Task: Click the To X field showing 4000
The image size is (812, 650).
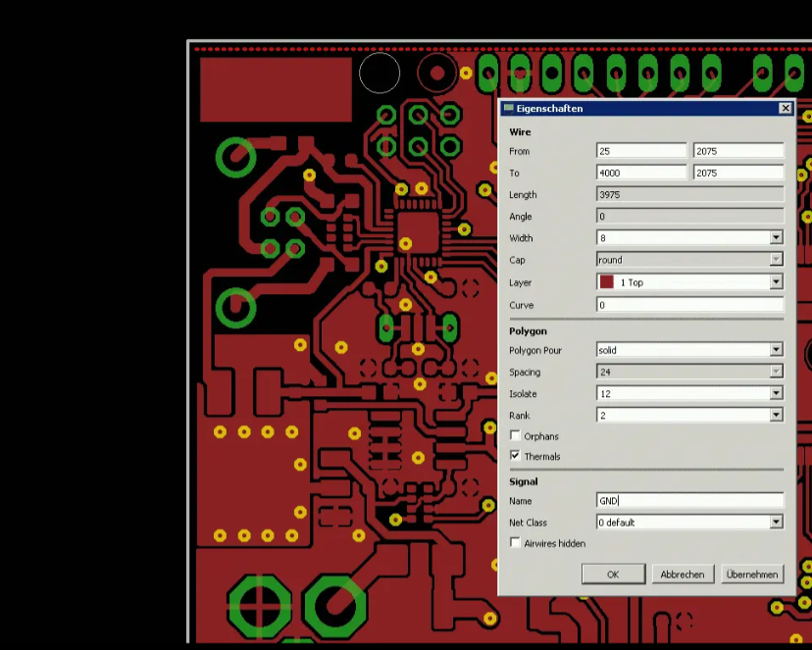Action: [x=641, y=173]
